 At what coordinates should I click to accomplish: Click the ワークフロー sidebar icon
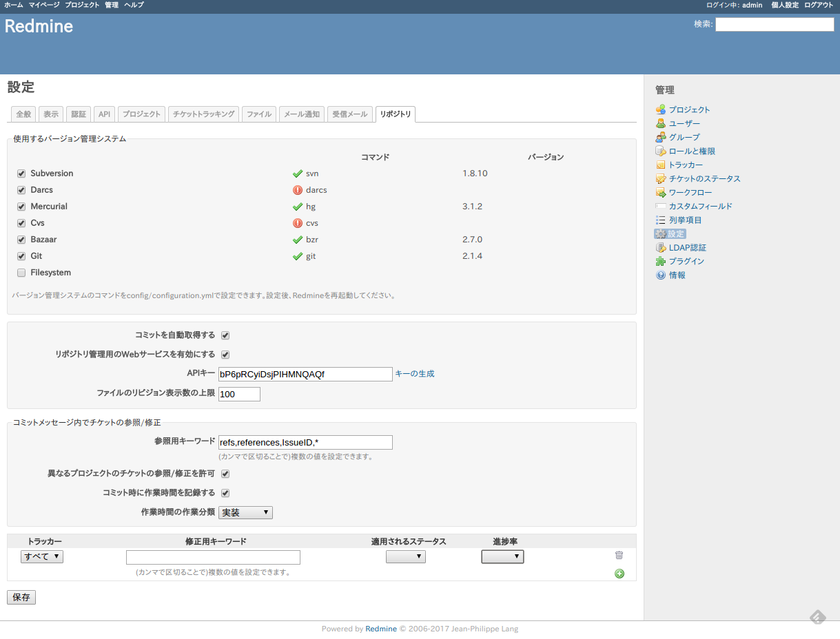click(661, 192)
